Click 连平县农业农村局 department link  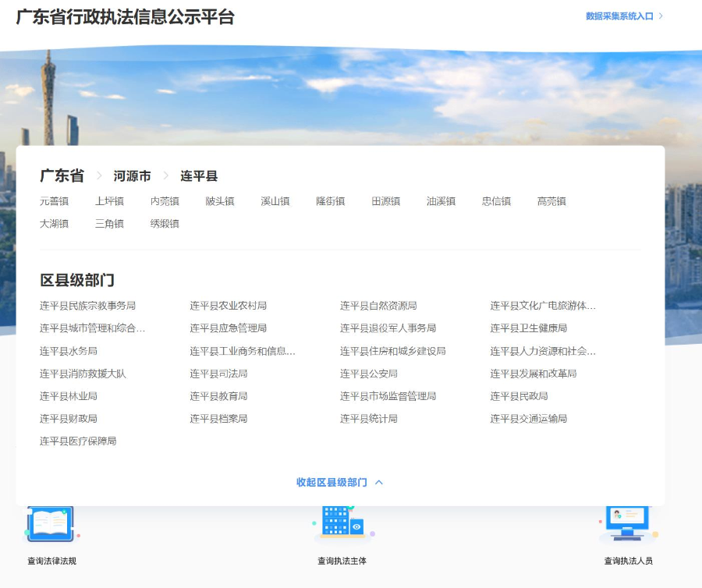click(x=228, y=306)
